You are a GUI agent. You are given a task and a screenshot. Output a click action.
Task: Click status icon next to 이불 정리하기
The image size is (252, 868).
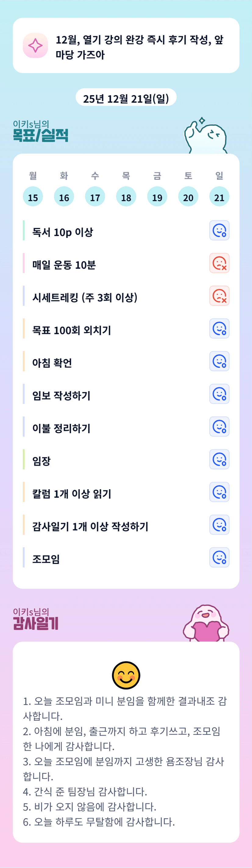coord(219,427)
